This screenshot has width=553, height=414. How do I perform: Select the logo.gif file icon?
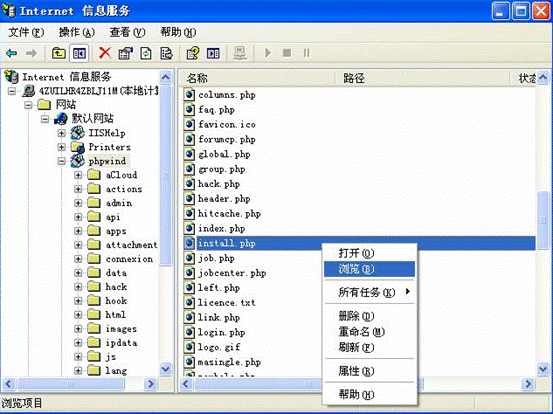point(189,347)
